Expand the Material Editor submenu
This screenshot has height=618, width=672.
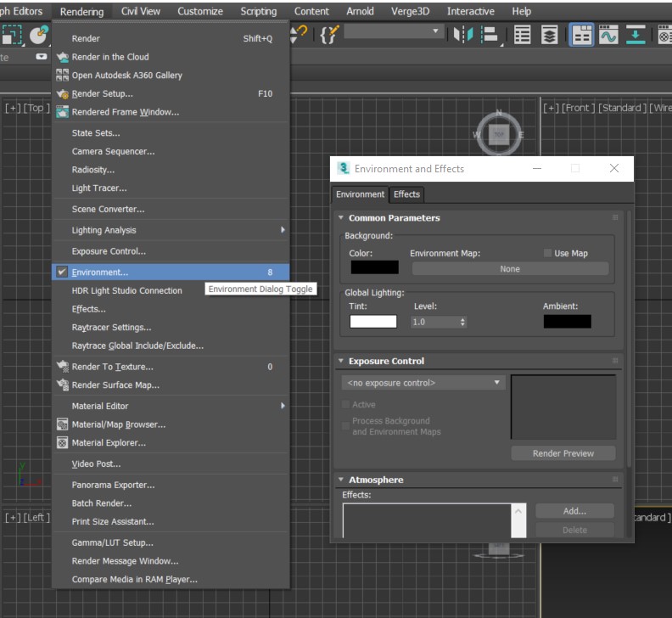[x=283, y=406]
